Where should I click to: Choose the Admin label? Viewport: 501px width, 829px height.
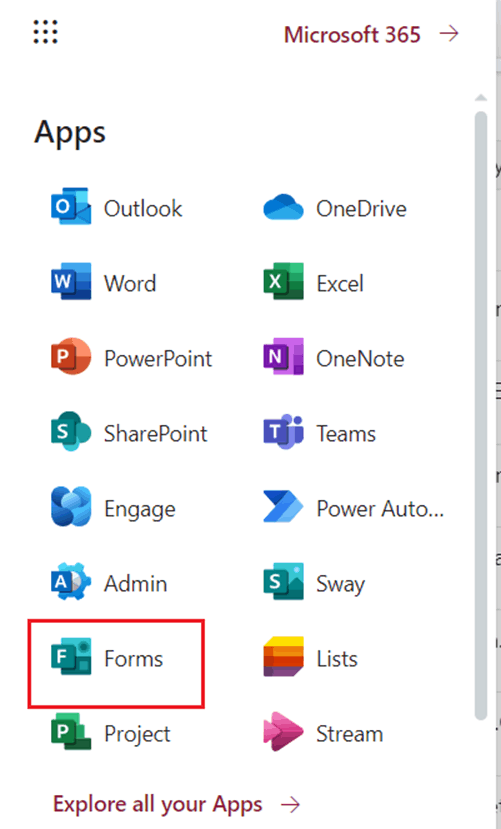point(135,584)
